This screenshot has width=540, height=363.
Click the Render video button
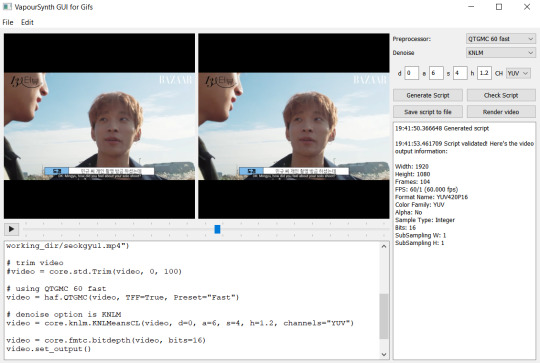(x=501, y=112)
